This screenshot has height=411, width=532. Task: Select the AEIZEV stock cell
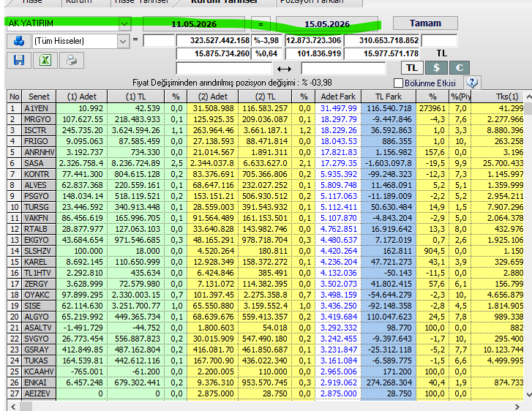coord(39,393)
